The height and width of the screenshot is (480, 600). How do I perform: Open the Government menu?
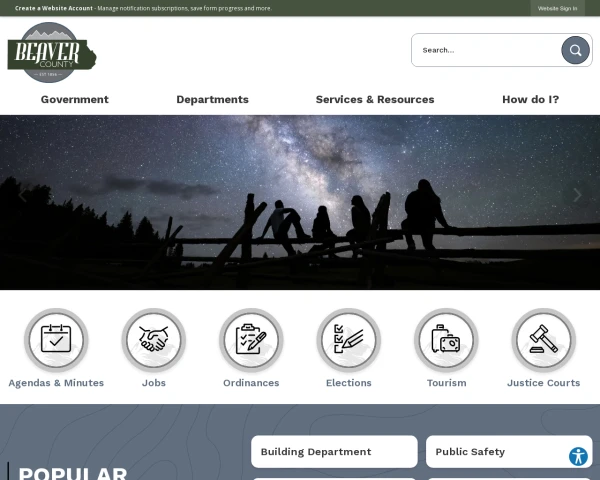75,100
